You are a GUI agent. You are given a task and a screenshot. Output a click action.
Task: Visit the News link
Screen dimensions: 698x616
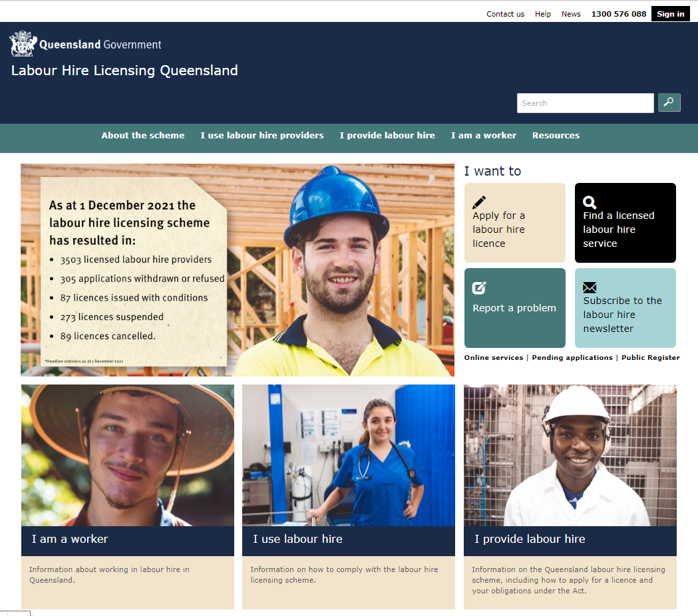(x=571, y=14)
